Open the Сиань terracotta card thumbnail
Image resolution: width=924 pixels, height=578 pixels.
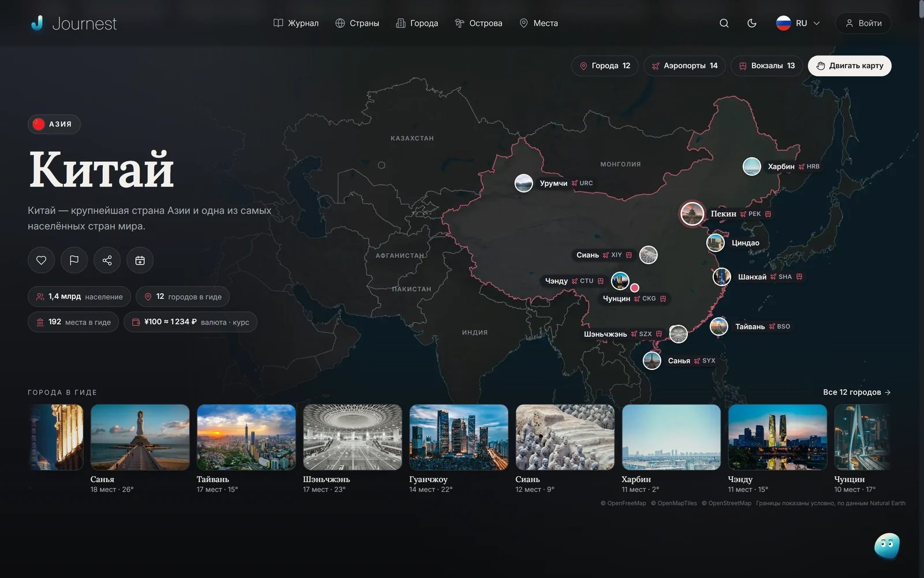pos(565,437)
